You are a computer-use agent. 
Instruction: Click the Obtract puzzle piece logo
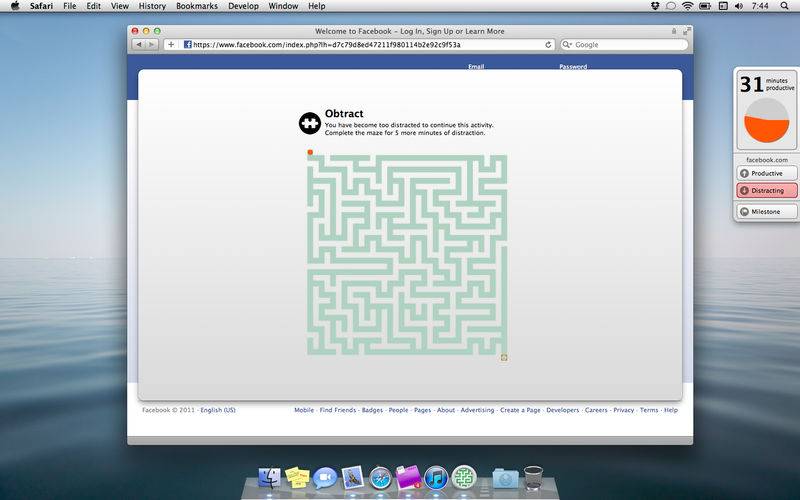(x=310, y=123)
